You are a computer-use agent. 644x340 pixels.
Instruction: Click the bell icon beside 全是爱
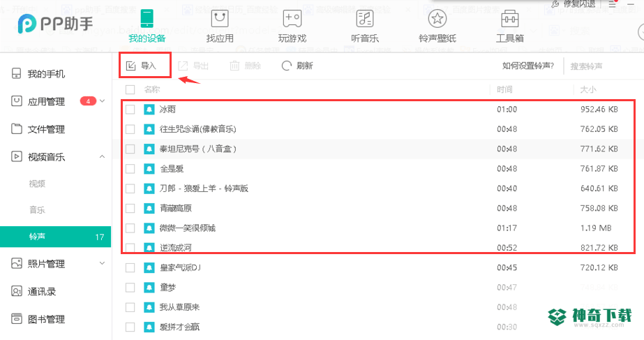point(149,168)
